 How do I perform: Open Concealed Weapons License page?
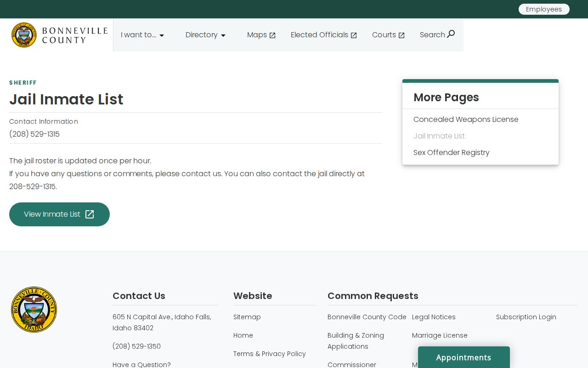pyautogui.click(x=466, y=120)
